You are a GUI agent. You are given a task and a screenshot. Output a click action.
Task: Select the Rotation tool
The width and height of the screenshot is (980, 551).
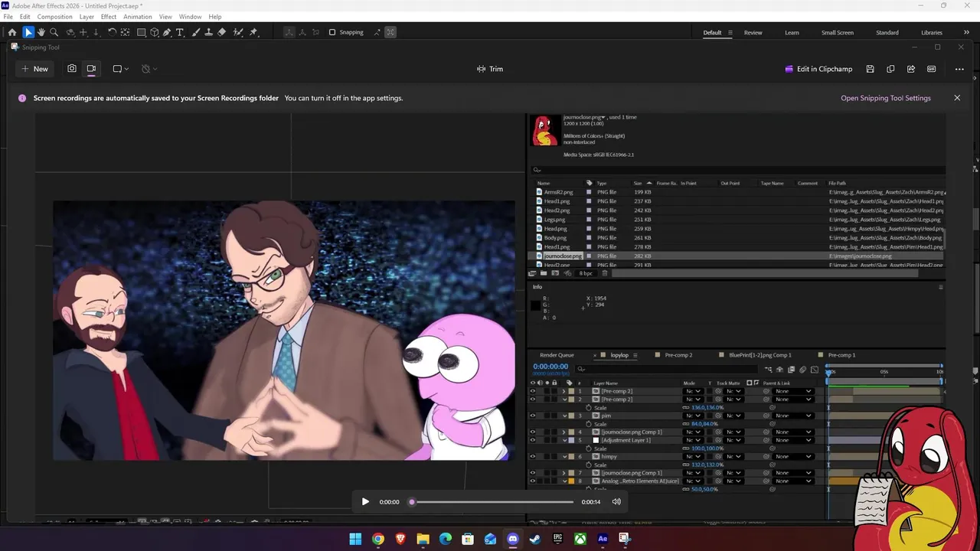112,32
